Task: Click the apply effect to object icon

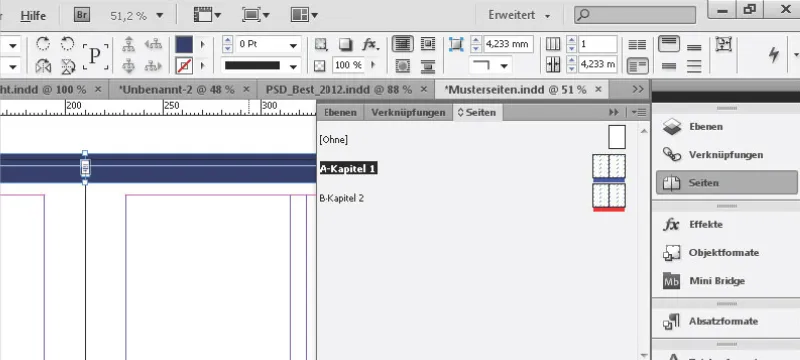Action: (320, 45)
